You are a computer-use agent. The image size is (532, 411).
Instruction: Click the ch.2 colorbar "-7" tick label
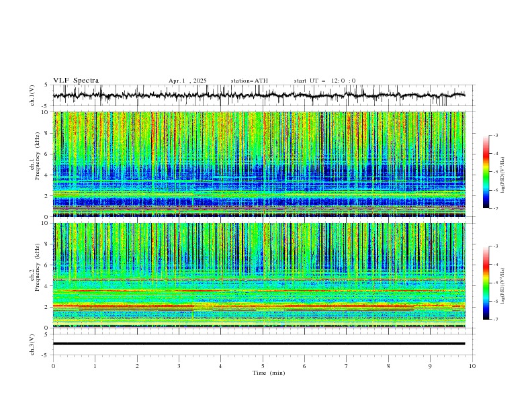(496, 320)
